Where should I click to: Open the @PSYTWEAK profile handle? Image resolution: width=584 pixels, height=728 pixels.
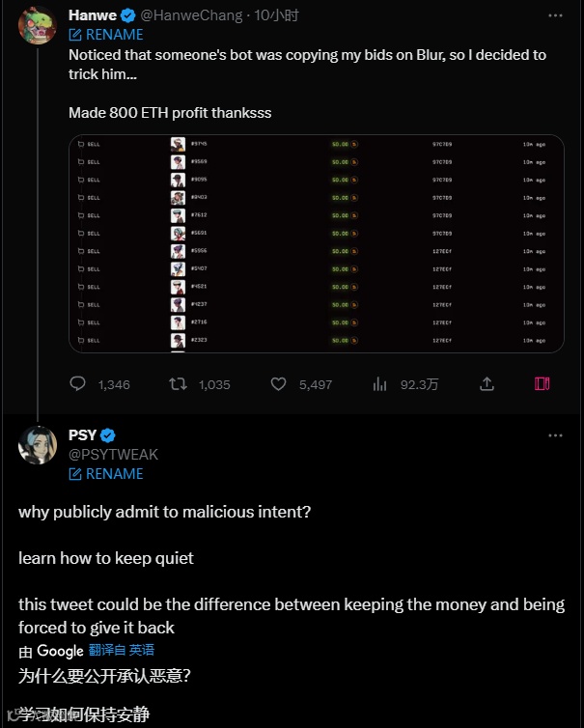[113, 455]
